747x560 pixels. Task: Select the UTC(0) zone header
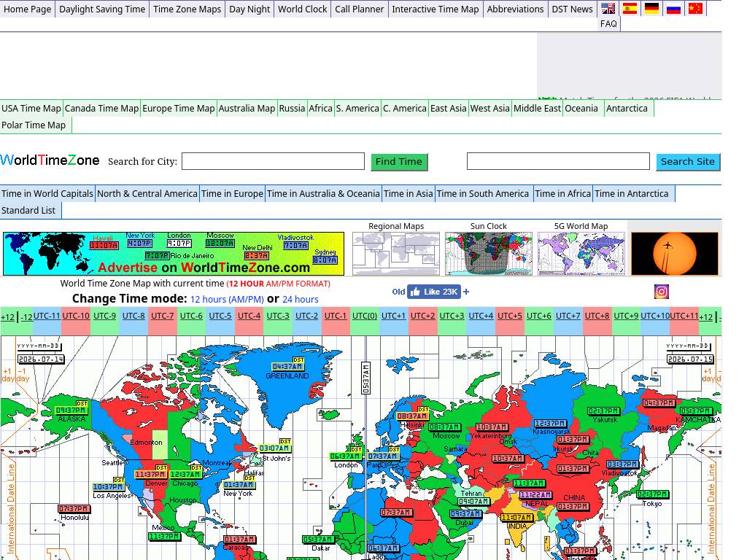[365, 316]
